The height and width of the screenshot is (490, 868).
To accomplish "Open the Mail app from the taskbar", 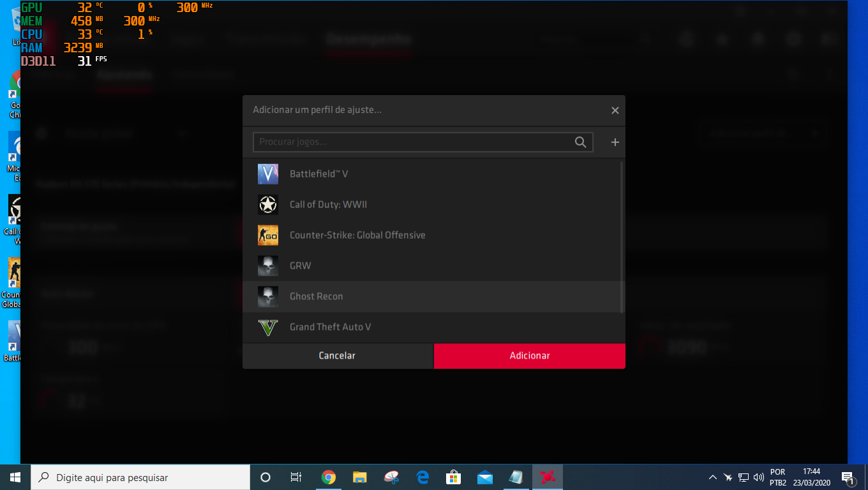I will (485, 477).
